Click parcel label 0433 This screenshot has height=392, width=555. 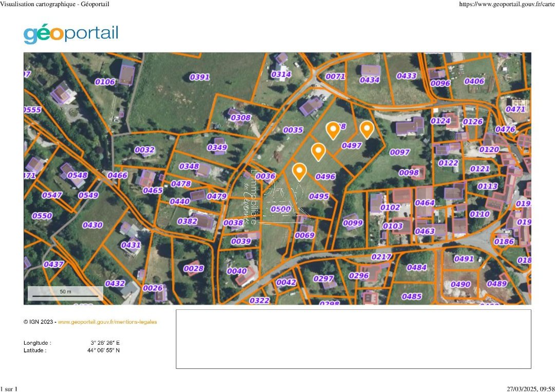[406, 76]
